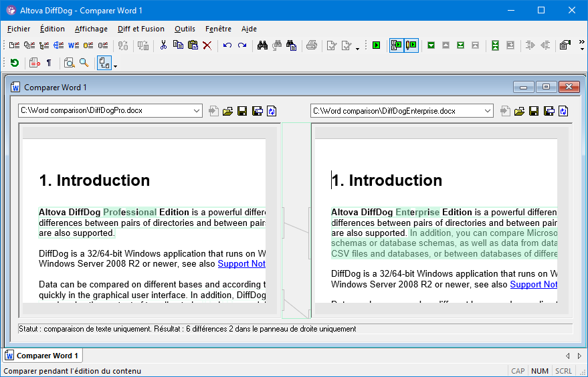Open Find with the binoculars icon
The image size is (588, 377).
[262, 45]
